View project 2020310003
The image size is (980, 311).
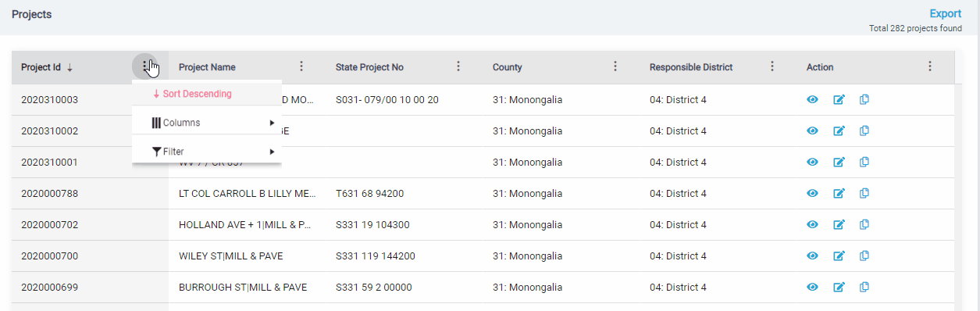[x=812, y=99]
